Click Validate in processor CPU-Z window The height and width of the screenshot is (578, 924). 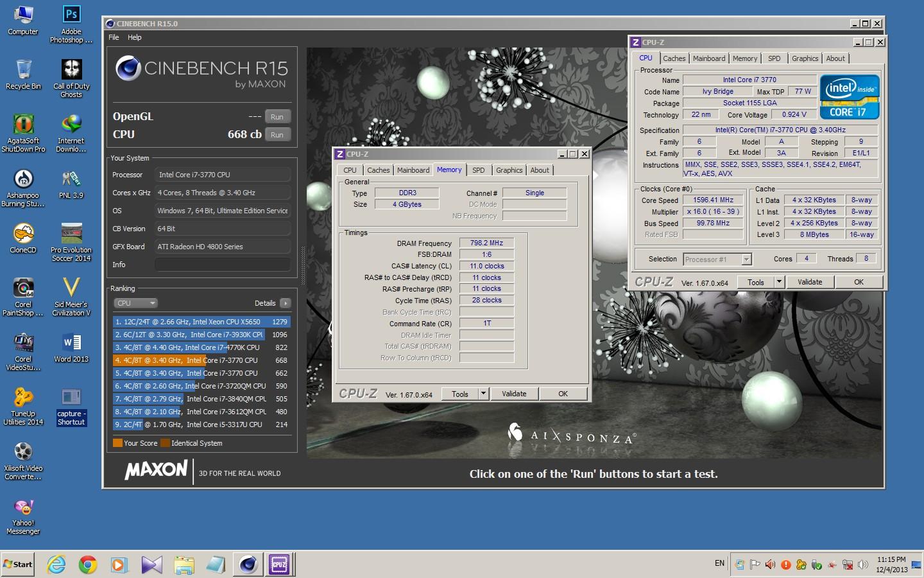(810, 282)
